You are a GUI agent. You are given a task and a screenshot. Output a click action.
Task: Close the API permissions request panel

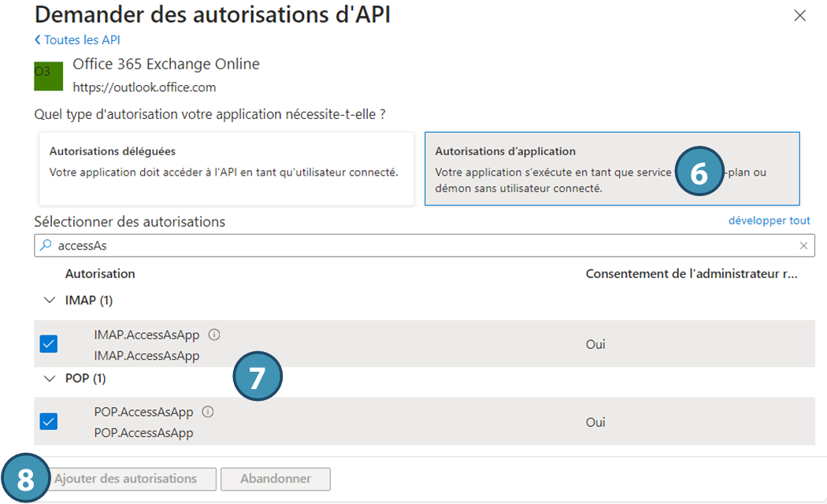[800, 16]
